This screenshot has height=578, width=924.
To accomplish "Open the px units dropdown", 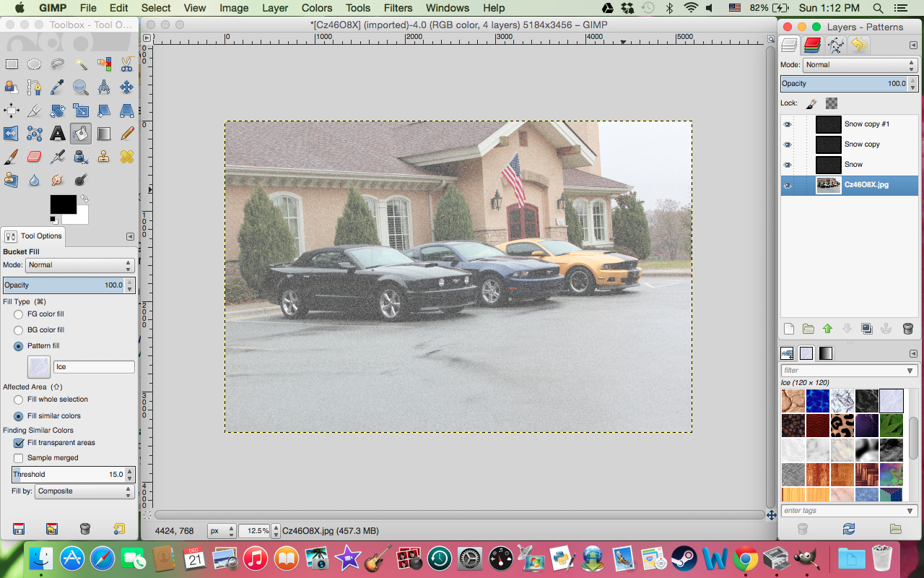I will click(221, 531).
